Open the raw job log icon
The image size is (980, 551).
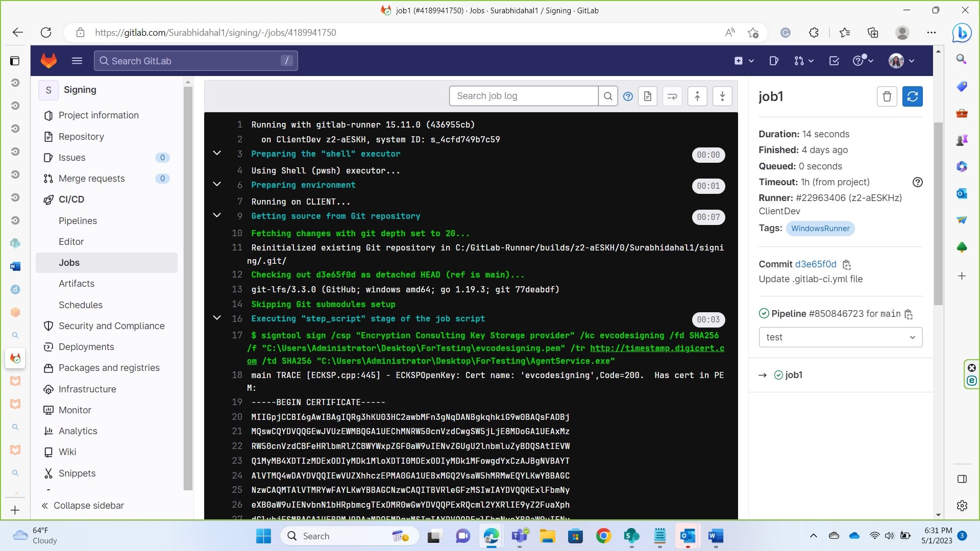648,96
